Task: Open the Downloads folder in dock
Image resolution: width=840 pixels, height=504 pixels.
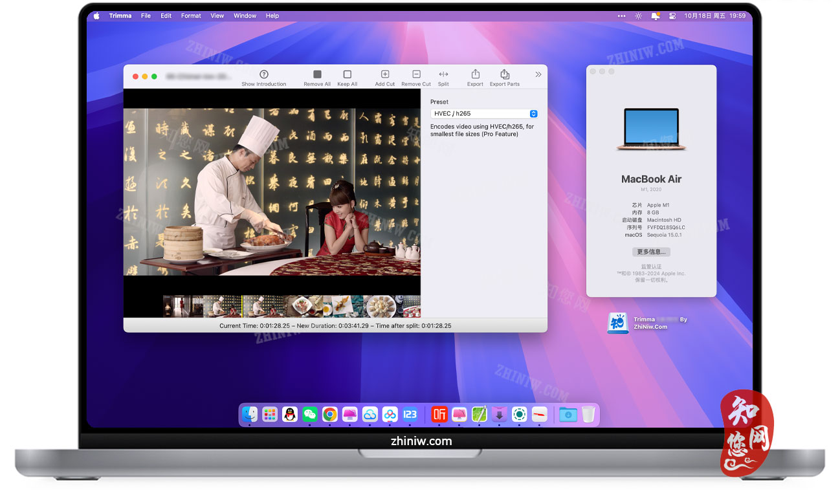Action: coord(568,414)
